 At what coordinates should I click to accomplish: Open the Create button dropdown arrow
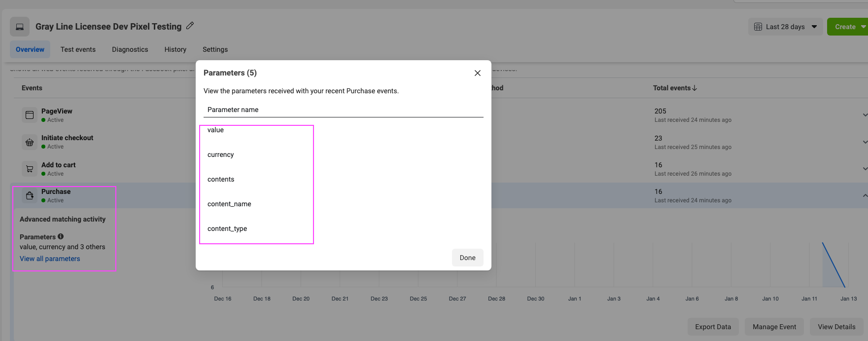coord(863,27)
